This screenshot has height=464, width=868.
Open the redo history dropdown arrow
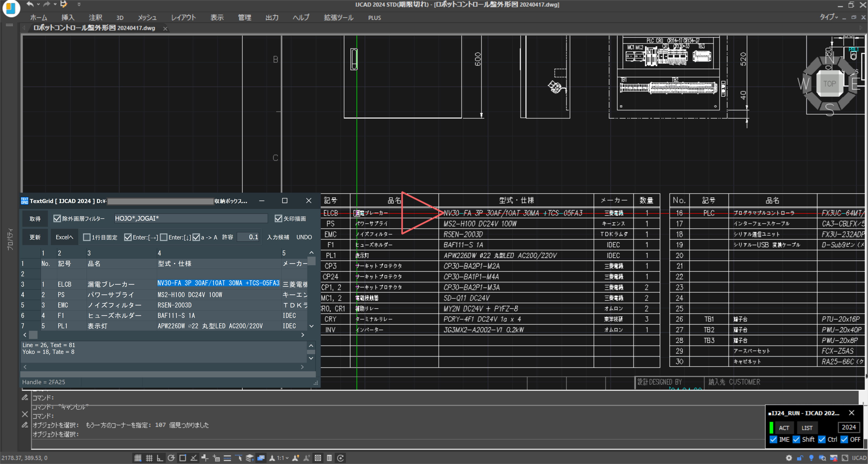coord(55,4)
